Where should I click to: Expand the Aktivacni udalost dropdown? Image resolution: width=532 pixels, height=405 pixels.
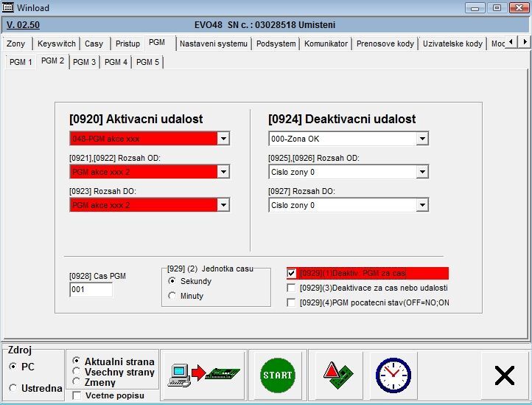pyautogui.click(x=223, y=139)
